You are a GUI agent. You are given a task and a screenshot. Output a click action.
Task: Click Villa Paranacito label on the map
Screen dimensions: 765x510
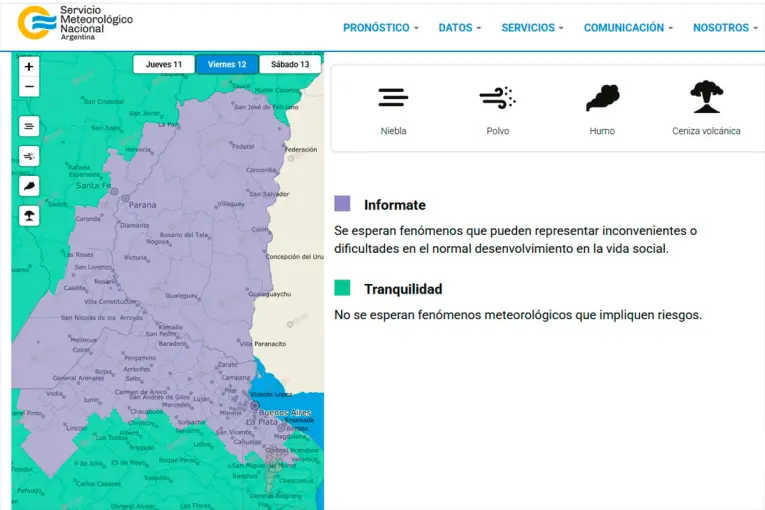(262, 344)
